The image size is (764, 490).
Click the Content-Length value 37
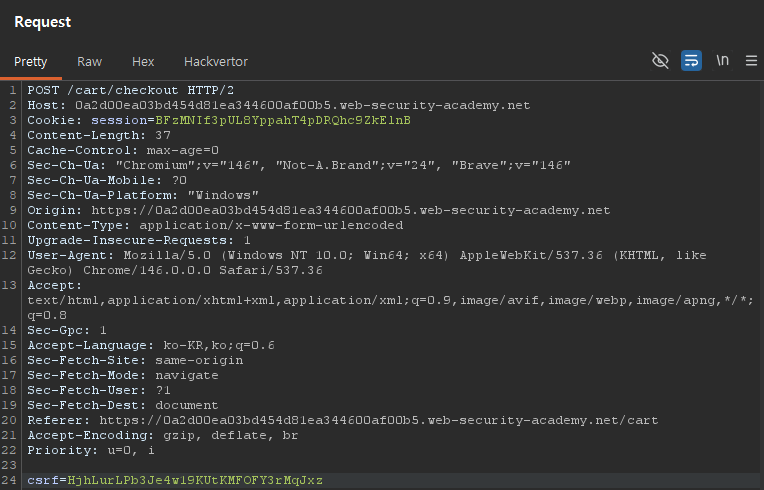coord(163,135)
